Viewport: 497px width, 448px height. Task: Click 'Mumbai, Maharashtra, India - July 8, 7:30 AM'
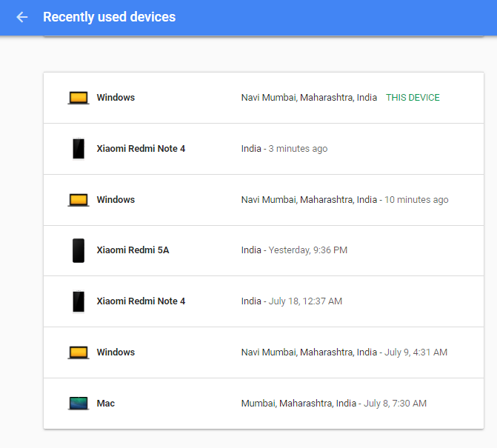334,404
